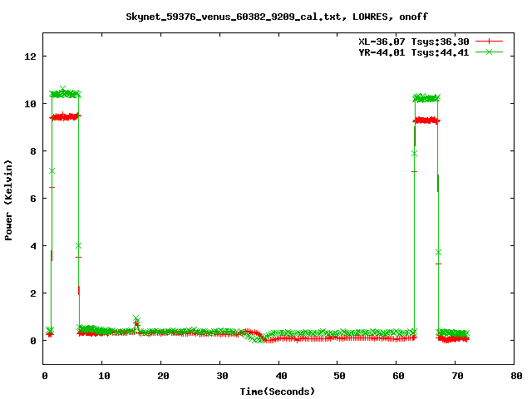Click y-axis tick label 4

[x=33, y=246]
